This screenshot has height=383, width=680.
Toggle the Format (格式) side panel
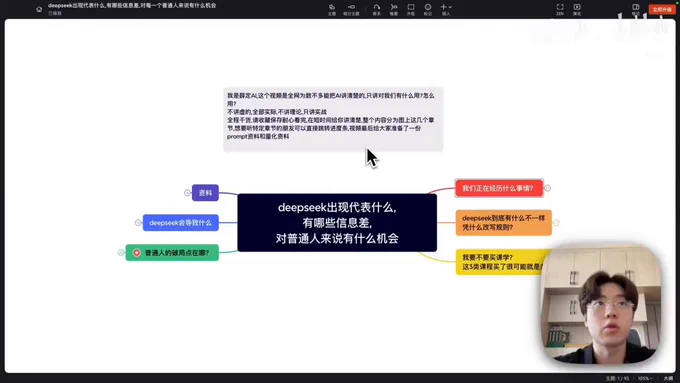click(x=635, y=9)
